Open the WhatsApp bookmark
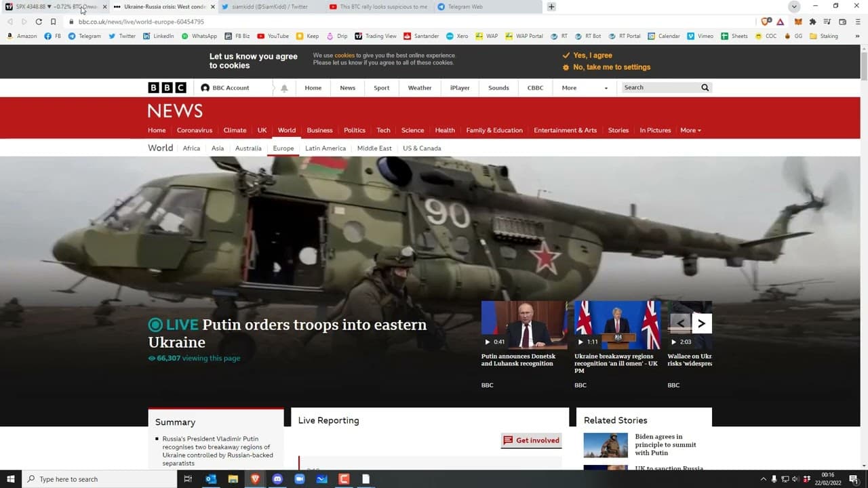Viewport: 868px width, 488px height. click(199, 36)
